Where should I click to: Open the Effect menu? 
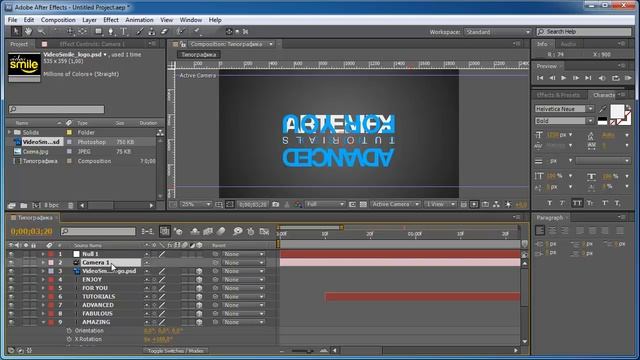click(x=111, y=20)
